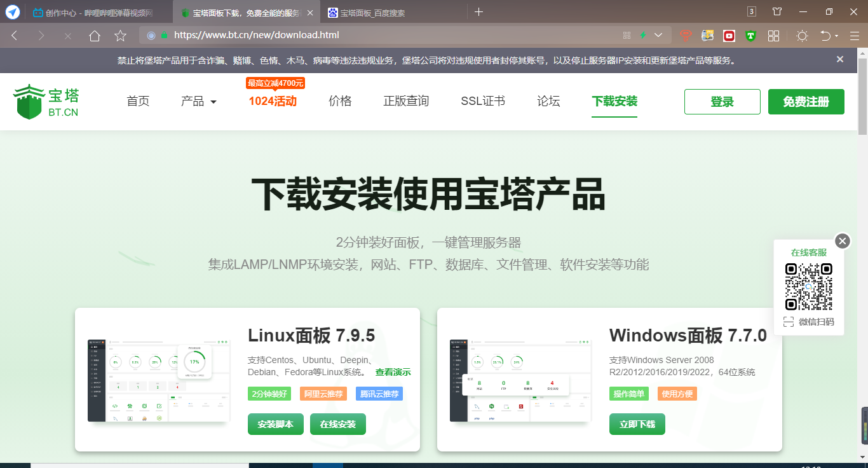
Task: Select 下载安装 navigation item
Action: click(614, 101)
